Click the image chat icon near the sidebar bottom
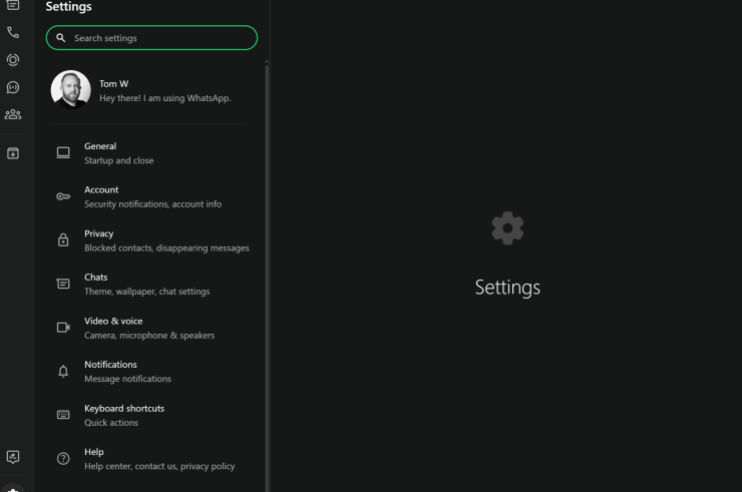Screen dimensions: 742x492 point(13,457)
